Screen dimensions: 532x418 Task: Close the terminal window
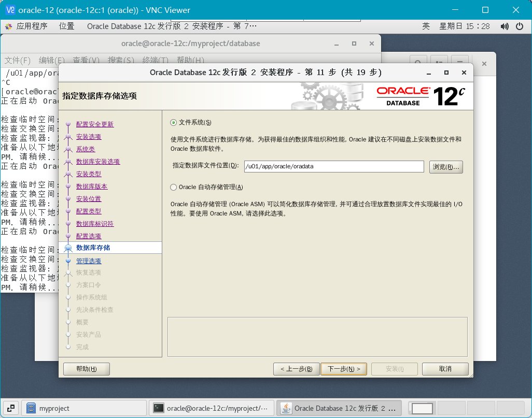pos(372,44)
